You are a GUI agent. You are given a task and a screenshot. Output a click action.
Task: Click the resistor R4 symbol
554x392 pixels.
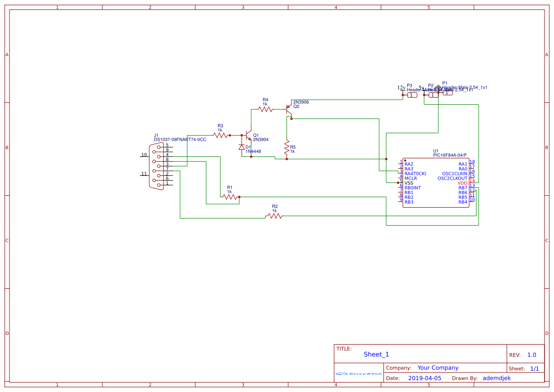point(265,108)
